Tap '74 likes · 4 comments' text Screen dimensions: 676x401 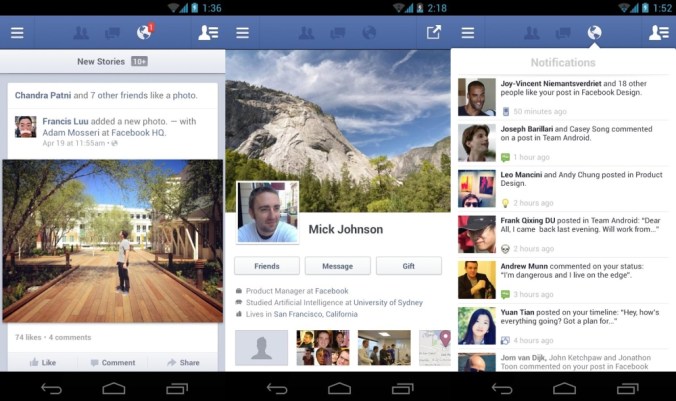(53, 337)
